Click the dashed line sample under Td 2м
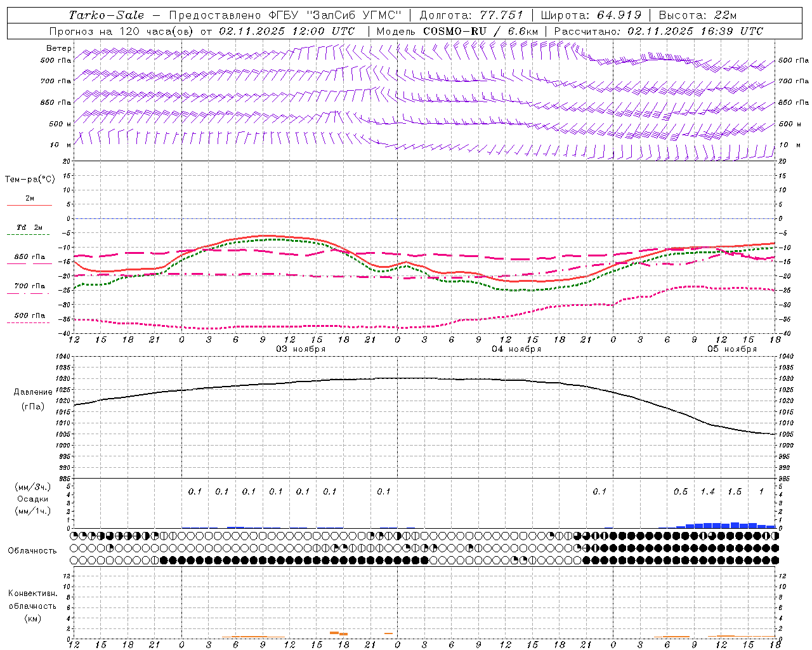The height and width of the screenshot is (650, 812). coord(29,235)
